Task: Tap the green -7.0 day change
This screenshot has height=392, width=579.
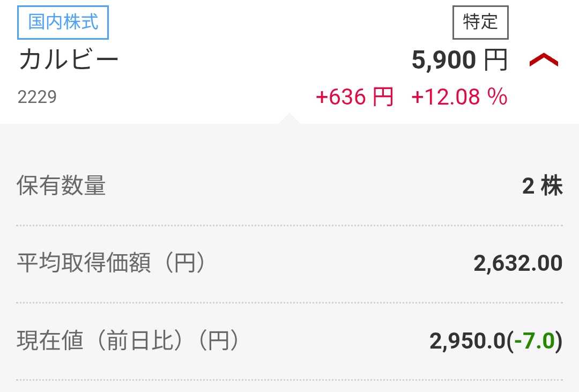Action: tap(534, 341)
